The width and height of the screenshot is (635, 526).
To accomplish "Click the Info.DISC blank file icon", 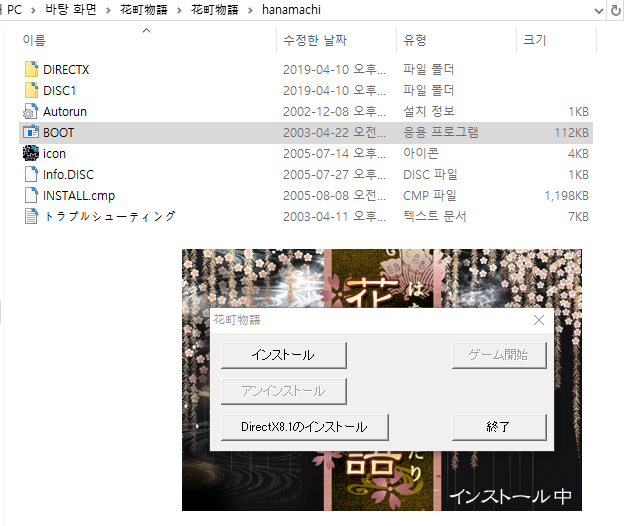I will pyautogui.click(x=31, y=175).
